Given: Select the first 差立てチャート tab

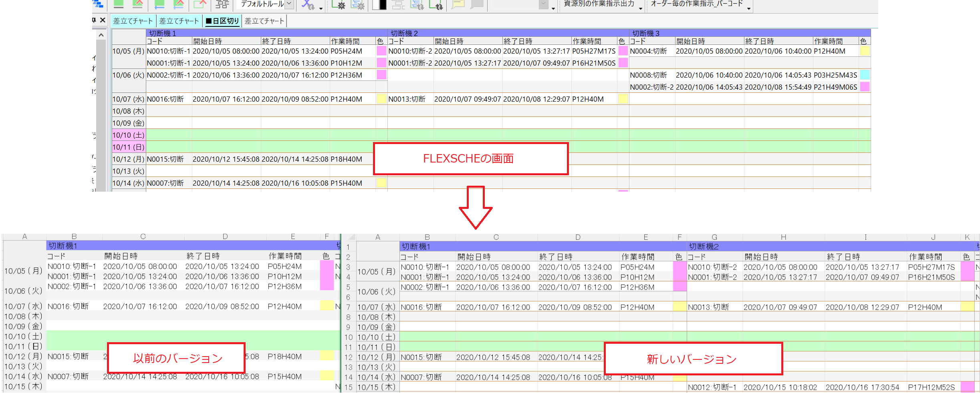Looking at the screenshot, I should coord(133,21).
